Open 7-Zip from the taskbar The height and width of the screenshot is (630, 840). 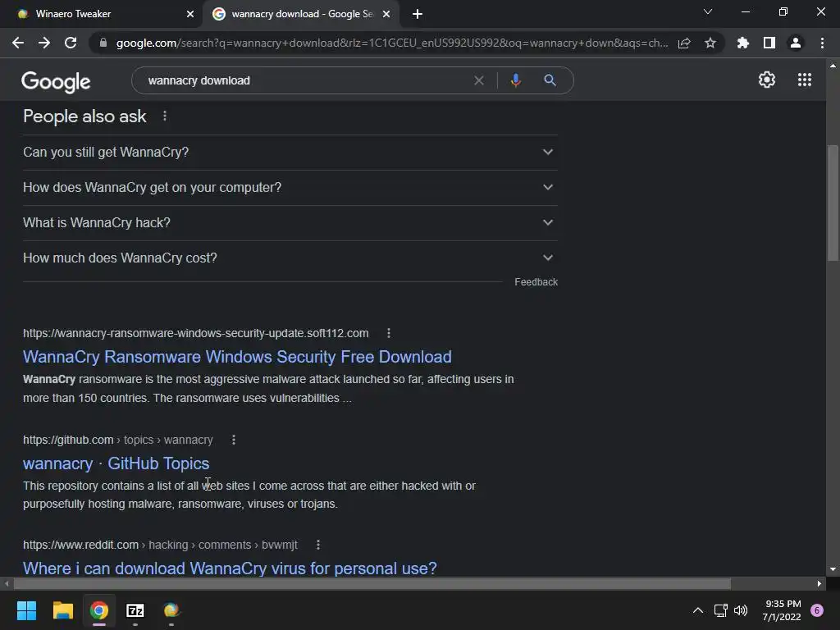point(135,610)
